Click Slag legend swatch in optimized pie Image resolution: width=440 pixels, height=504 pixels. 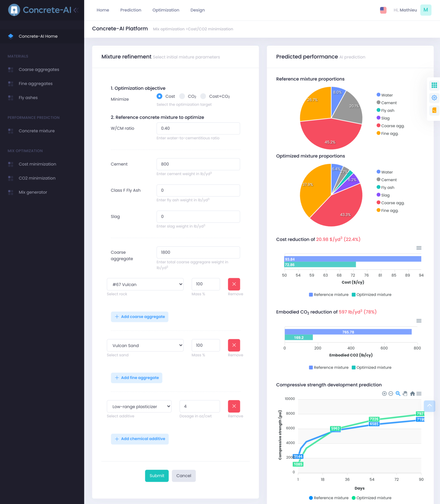[379, 195]
